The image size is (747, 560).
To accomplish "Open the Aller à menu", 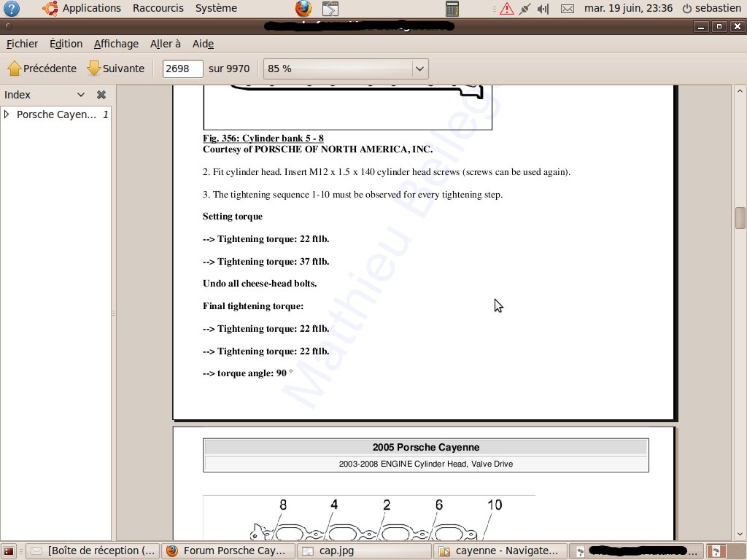I will point(166,44).
